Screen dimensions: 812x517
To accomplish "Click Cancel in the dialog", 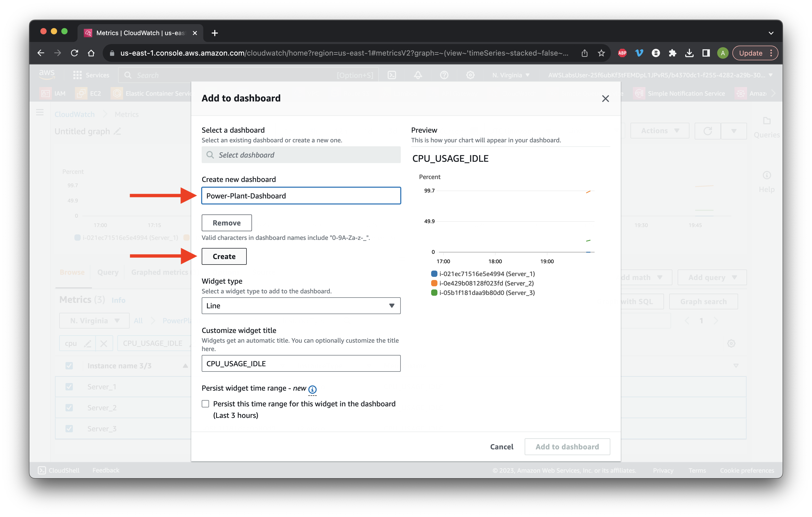I will (x=501, y=447).
